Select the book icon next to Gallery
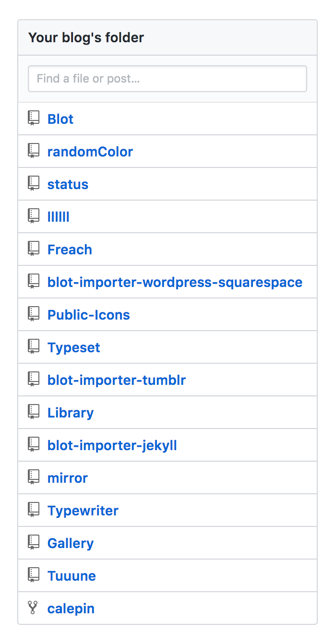Image resolution: width=335 pixels, height=644 pixels. (33, 543)
